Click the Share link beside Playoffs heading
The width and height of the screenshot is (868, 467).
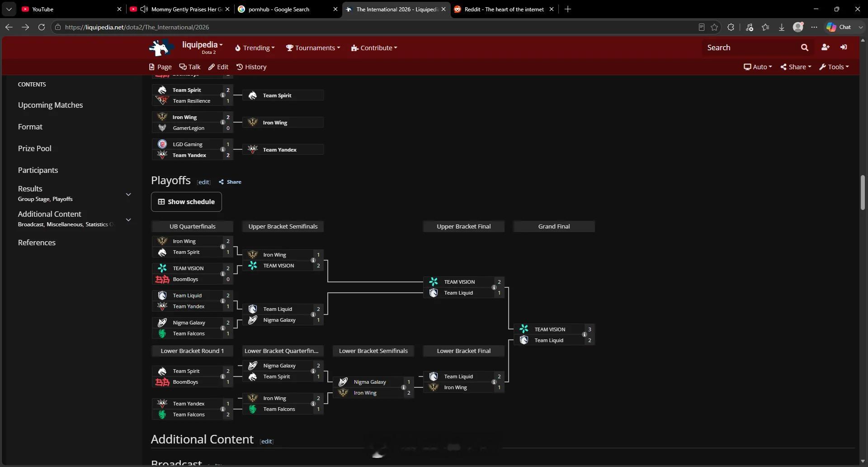coord(230,182)
